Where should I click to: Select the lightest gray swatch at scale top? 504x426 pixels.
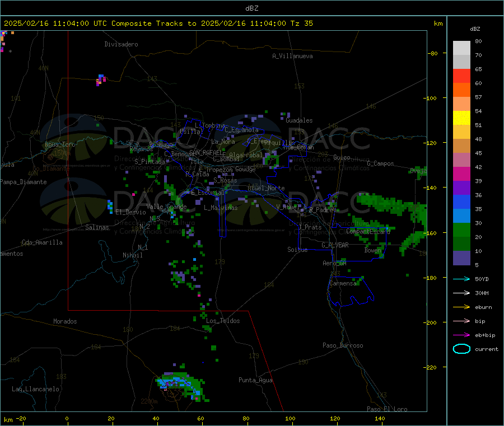461,48
